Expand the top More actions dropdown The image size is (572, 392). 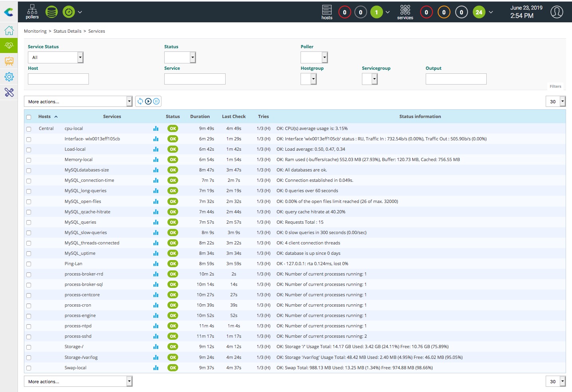[78, 102]
